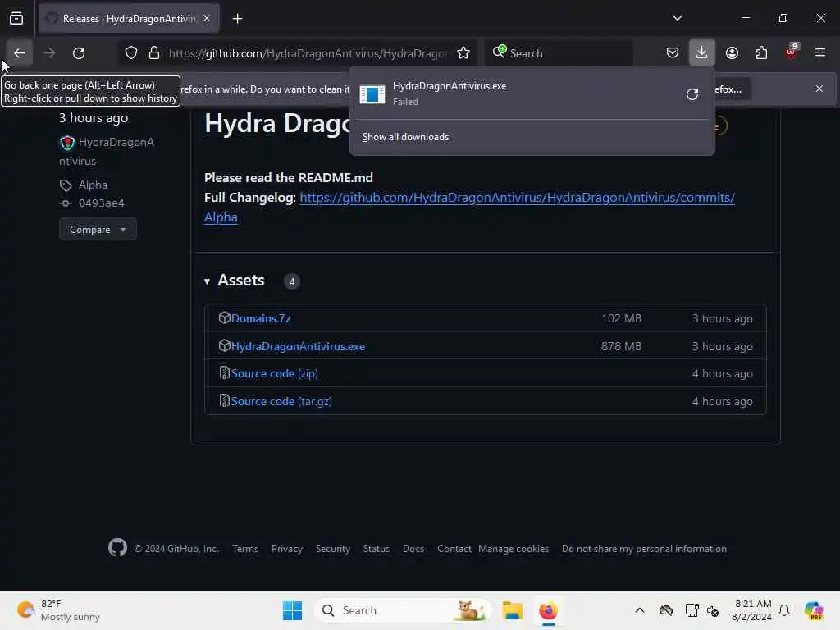Screen dimensions: 840x630
Task: Click the network display tray icon
Action: click(692, 610)
